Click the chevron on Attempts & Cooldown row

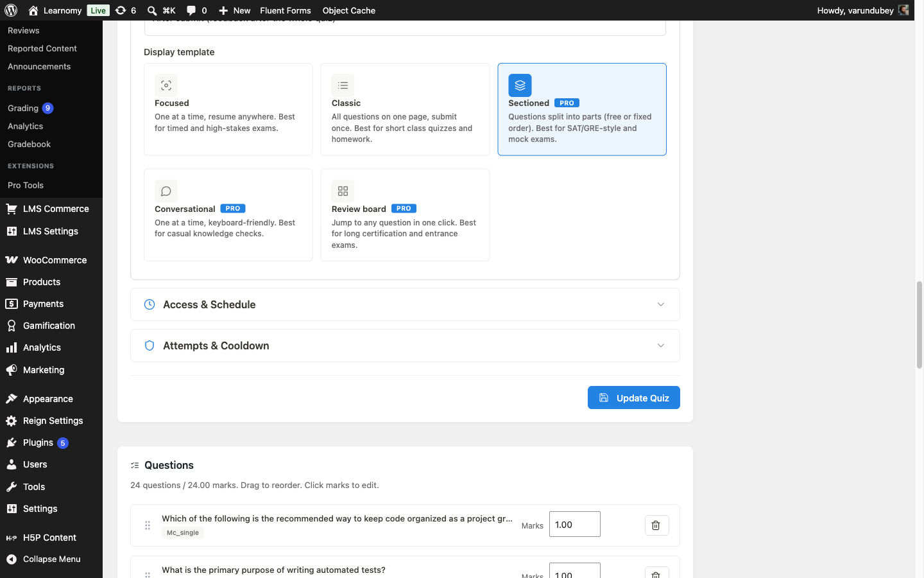coord(661,346)
